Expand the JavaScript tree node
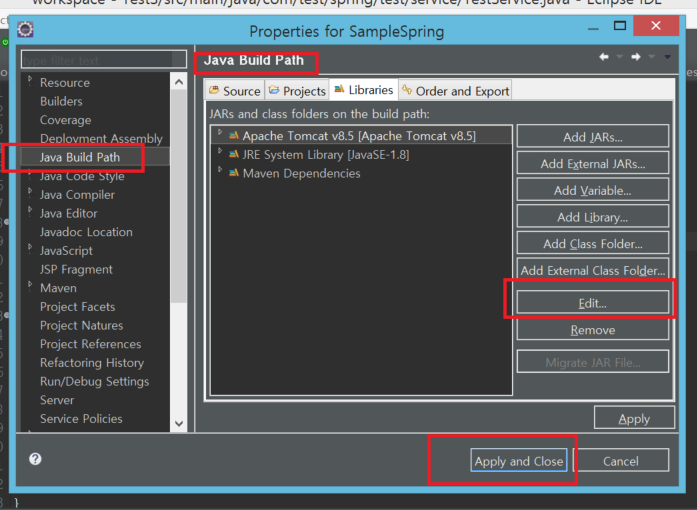 tap(30, 247)
